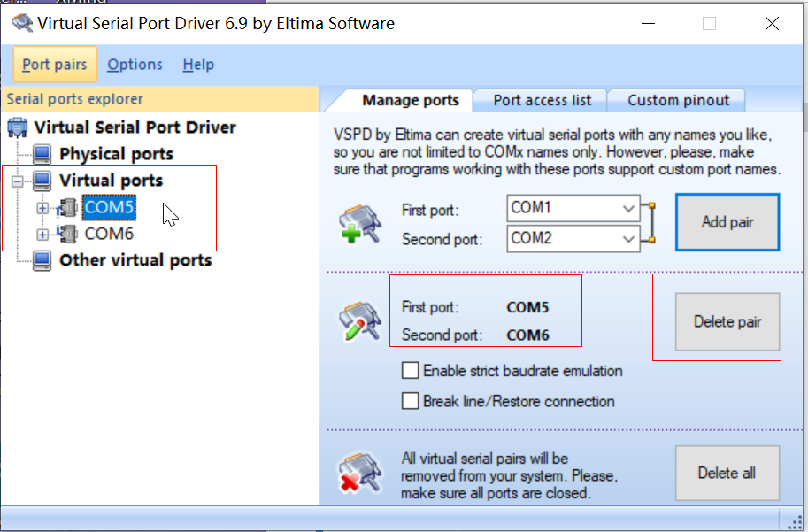This screenshot has width=808, height=532.
Task: Select the Physical ports tree item
Action: coord(117,154)
